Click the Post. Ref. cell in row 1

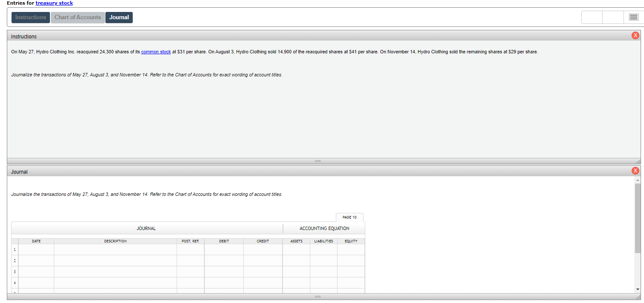point(190,249)
